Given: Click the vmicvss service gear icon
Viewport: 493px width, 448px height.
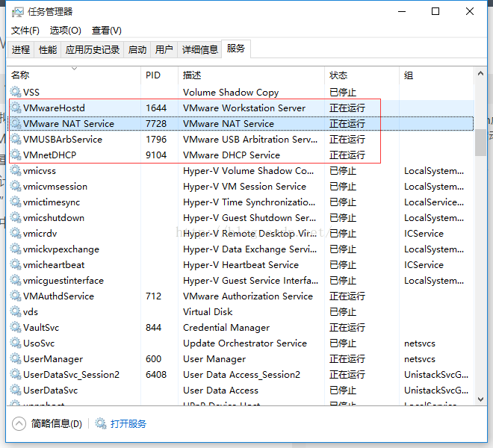Looking at the screenshot, I should click(16, 170).
